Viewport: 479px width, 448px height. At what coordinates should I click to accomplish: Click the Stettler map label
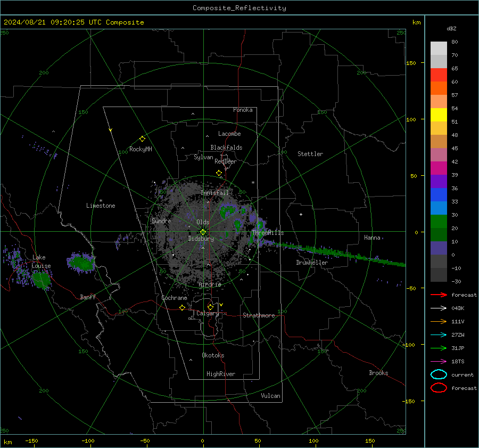[x=310, y=154]
